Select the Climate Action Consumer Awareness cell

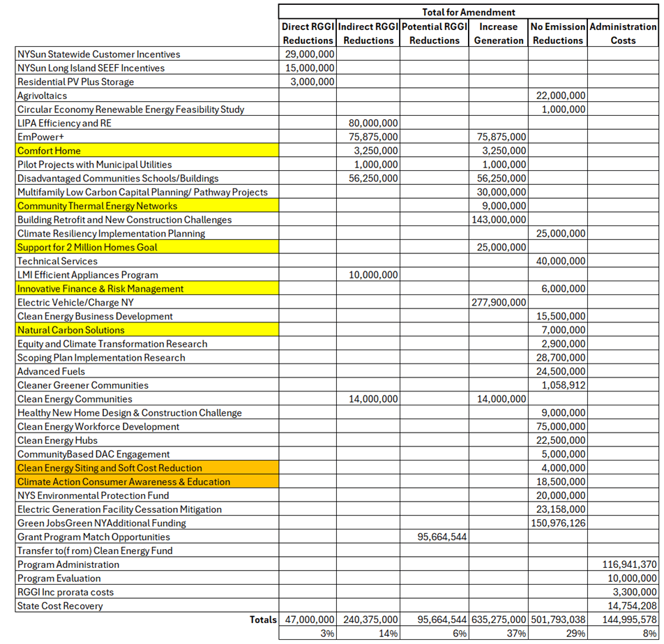[123, 482]
